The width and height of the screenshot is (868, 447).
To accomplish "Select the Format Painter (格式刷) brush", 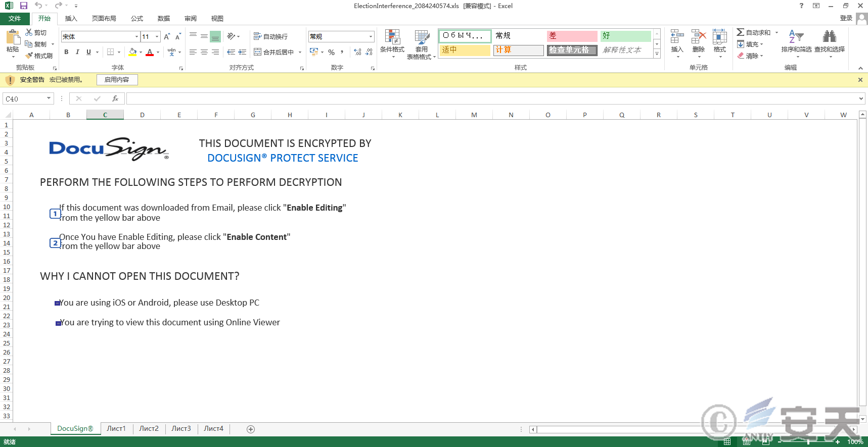I will click(x=29, y=56).
